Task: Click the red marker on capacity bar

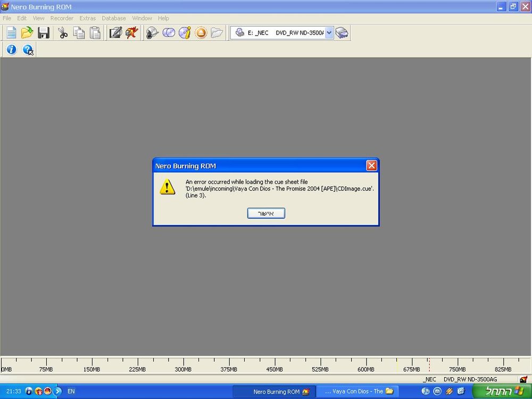Action: [429, 365]
